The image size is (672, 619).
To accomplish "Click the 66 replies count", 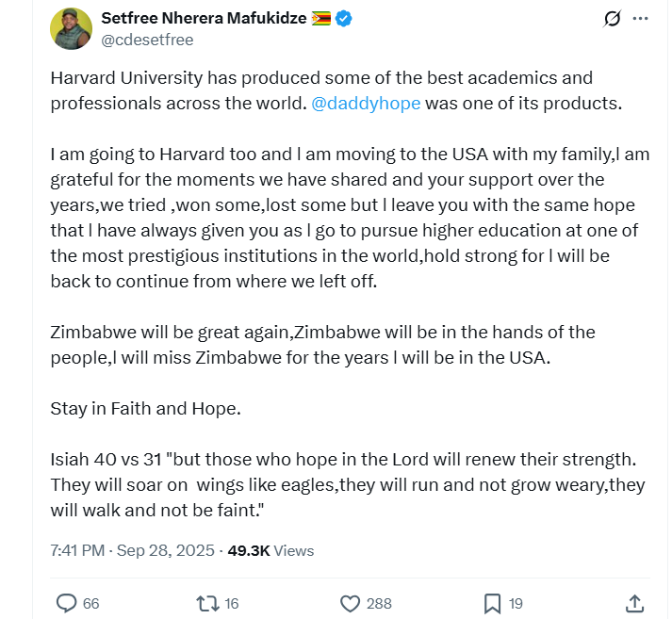I will (90, 603).
